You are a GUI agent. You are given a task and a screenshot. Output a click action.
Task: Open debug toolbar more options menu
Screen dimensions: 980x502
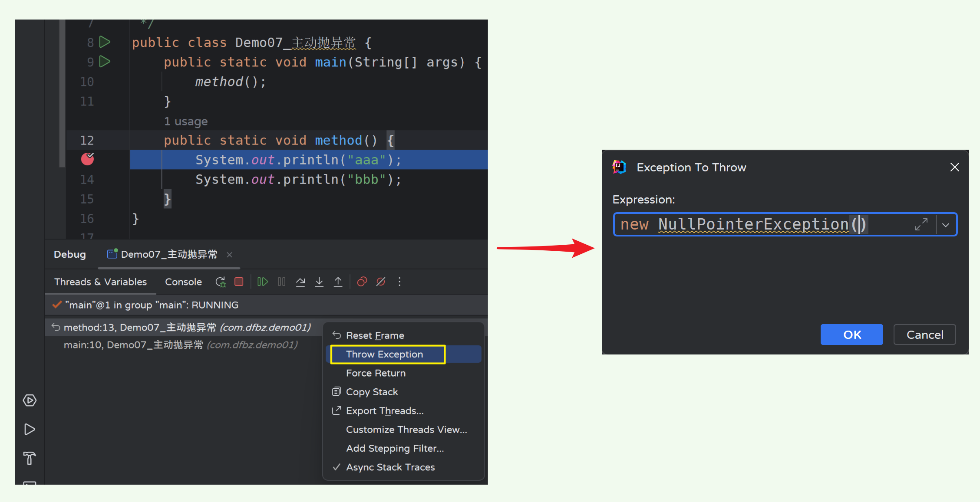pos(399,282)
